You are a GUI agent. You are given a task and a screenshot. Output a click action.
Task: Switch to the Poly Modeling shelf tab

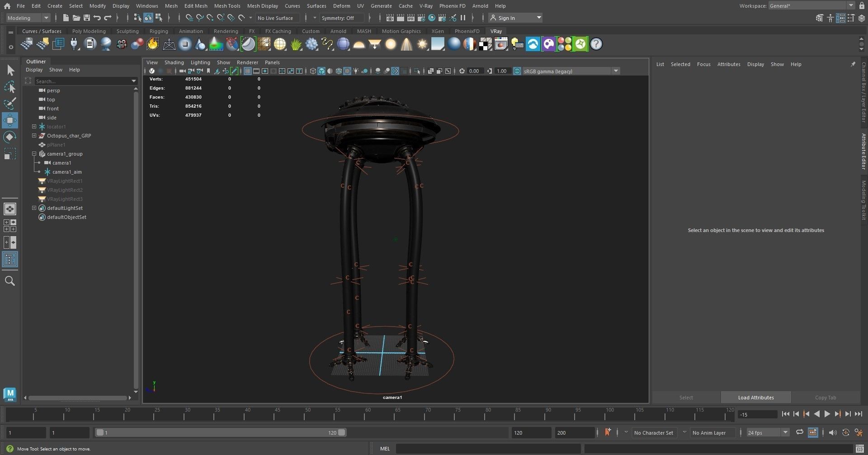click(89, 31)
